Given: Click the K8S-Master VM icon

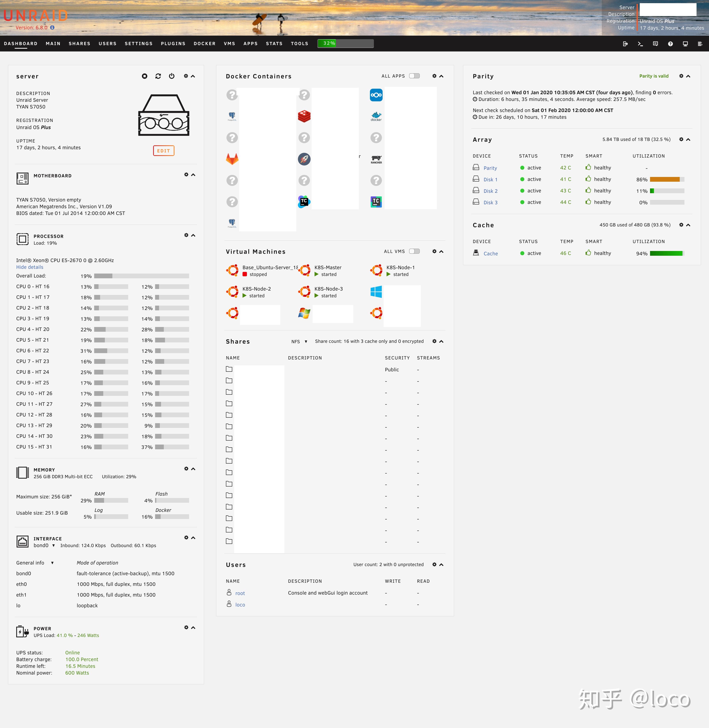Looking at the screenshot, I should click(305, 271).
